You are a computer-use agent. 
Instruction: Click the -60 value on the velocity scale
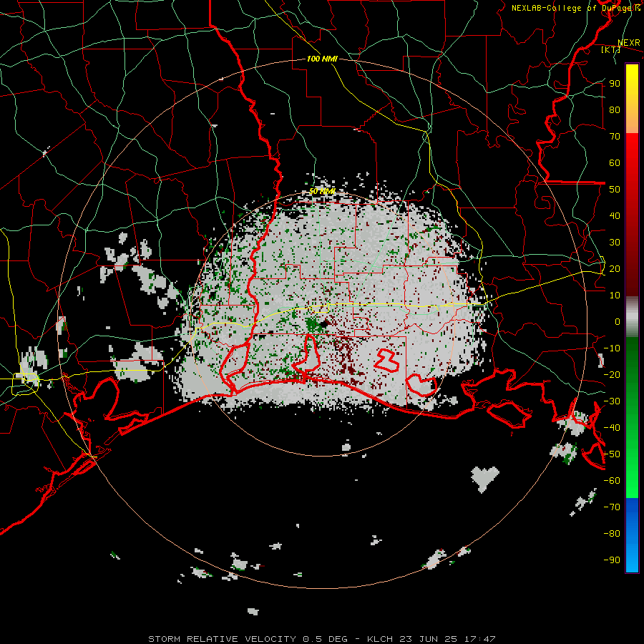(x=612, y=481)
